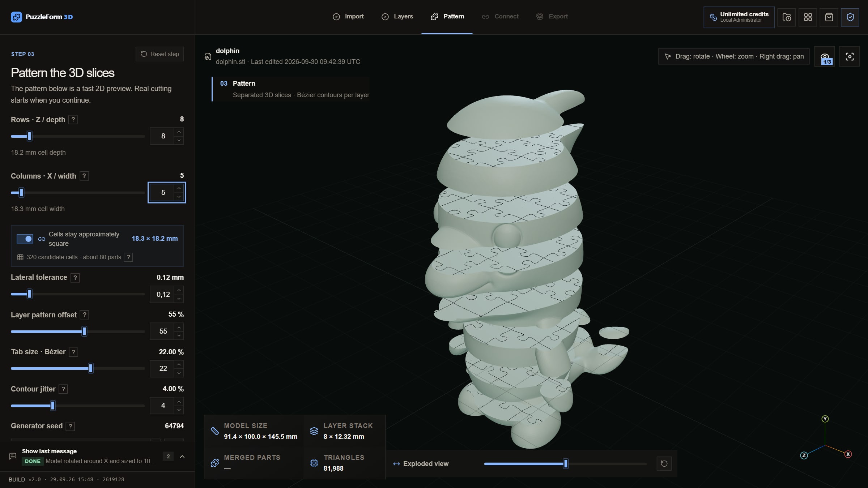Open help for Tab size Bézier
This screenshot has width=868, height=488.
point(73,352)
